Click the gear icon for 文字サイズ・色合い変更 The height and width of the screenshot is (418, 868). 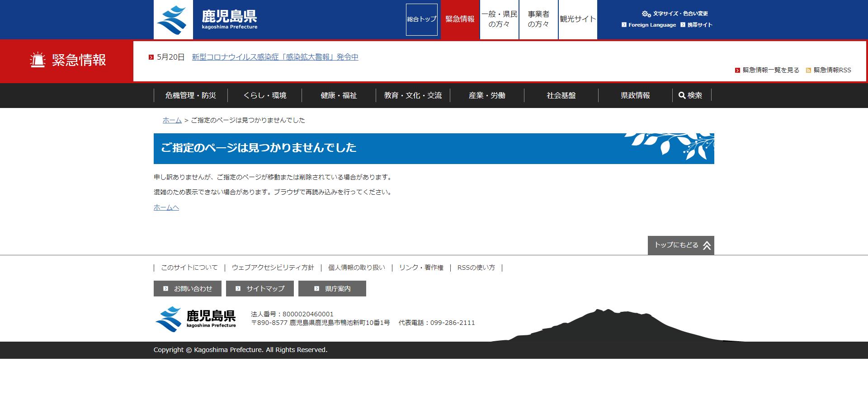646,13
